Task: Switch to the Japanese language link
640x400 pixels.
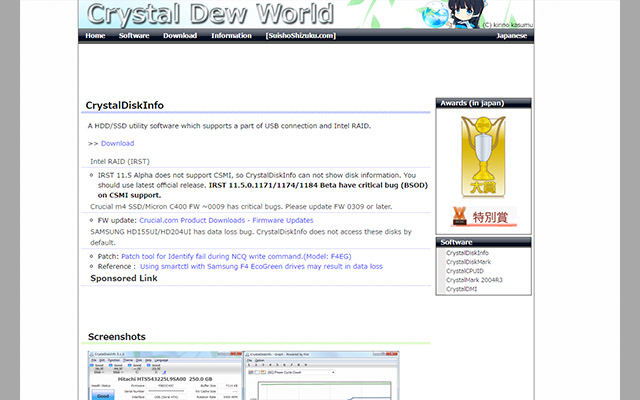Action: (511, 36)
